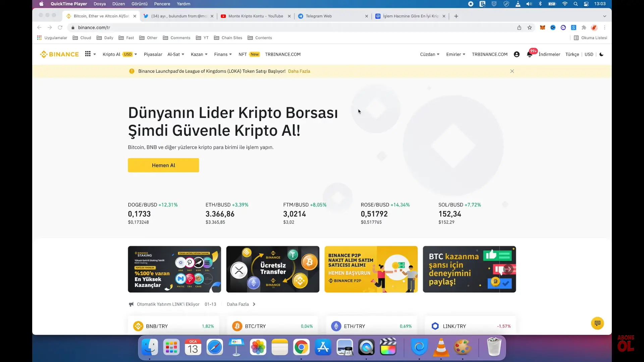Open the Görüntü menu in the menu bar
The height and width of the screenshot is (362, 644).
point(140,4)
